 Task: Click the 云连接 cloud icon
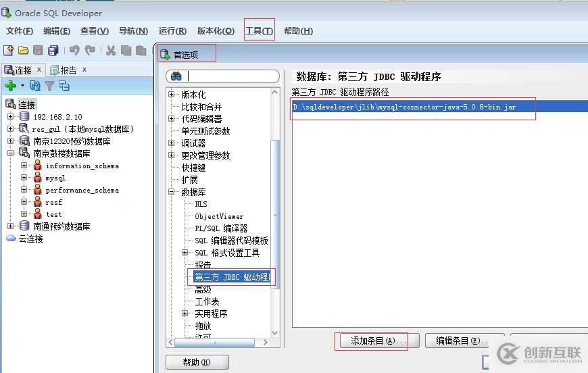point(11,239)
